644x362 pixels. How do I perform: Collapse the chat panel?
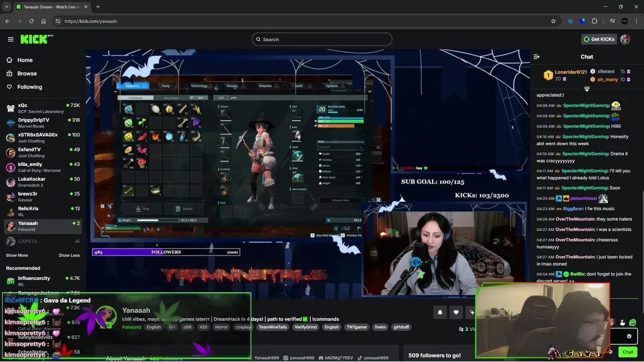pos(536,57)
